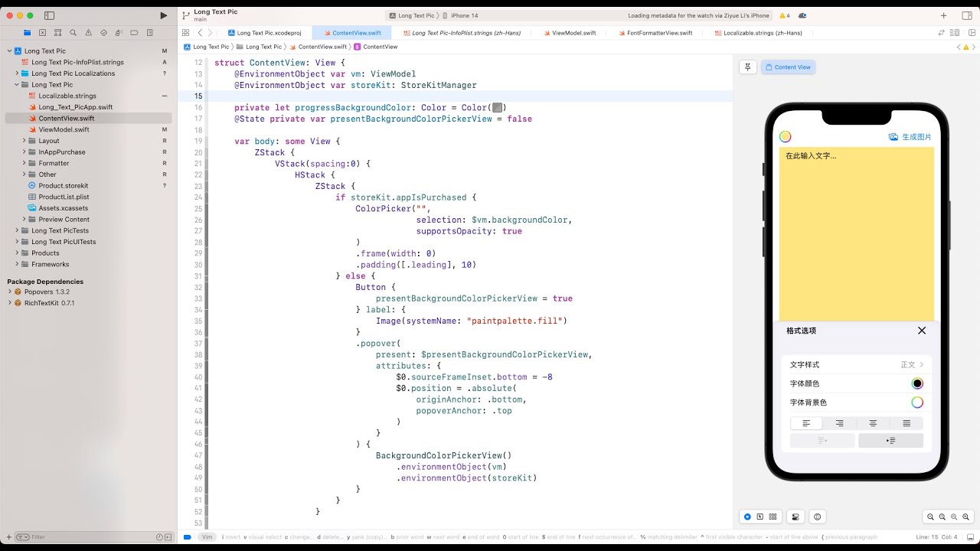Pin the canvas preview
Viewport: 980px width, 551px height.
click(748, 67)
